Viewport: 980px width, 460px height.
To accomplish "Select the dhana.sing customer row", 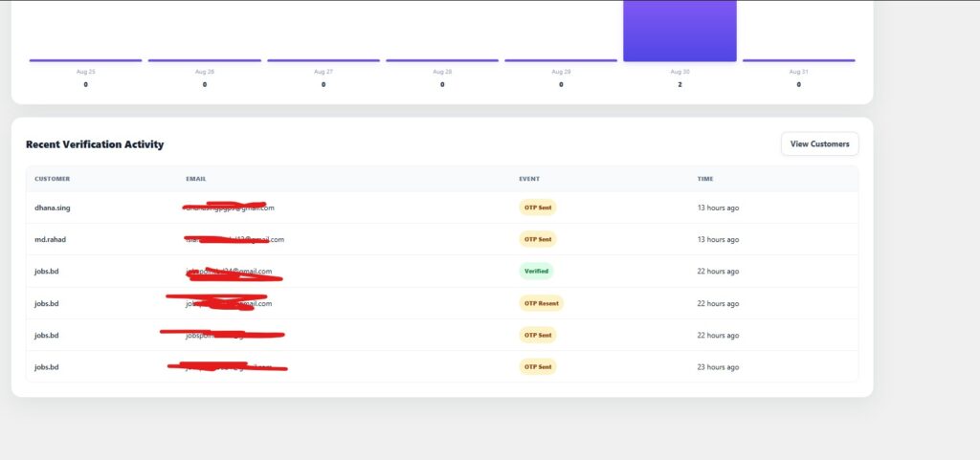I will (x=442, y=208).
